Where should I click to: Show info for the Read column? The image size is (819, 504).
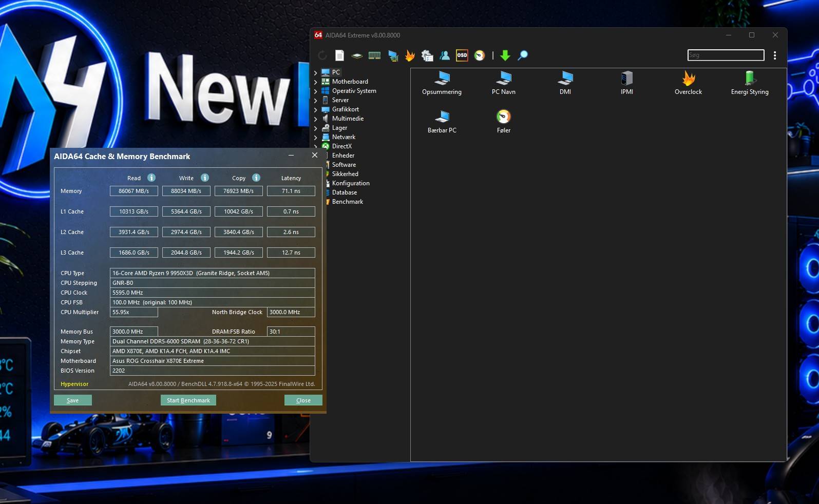point(151,178)
